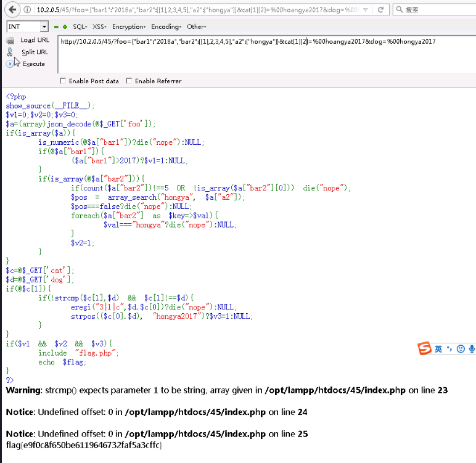Click the json_decode(@$_GET['foo']) code line
Image resolution: width=476 pixels, height=463 pixels.
pos(81,124)
